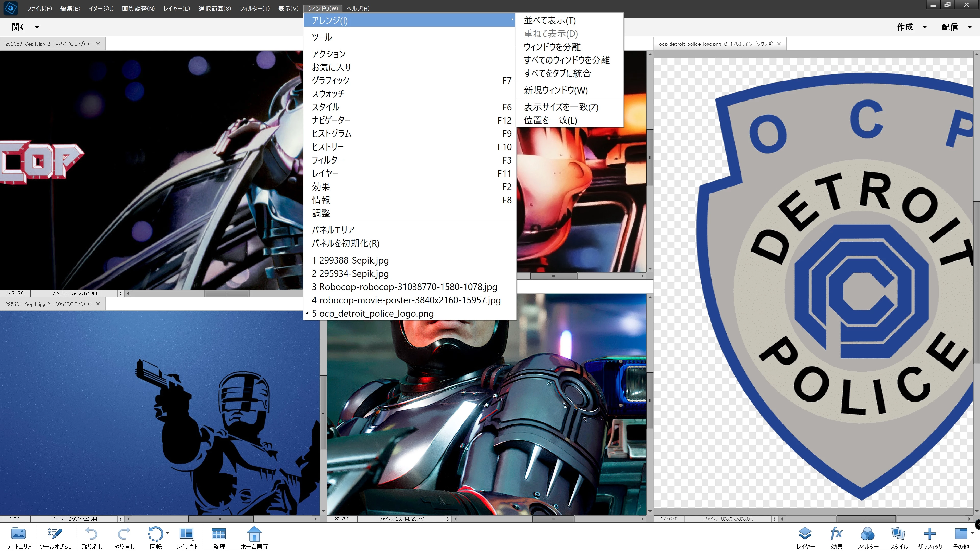
Task: Expand the 開く dropdown arrow
Action: tap(37, 27)
